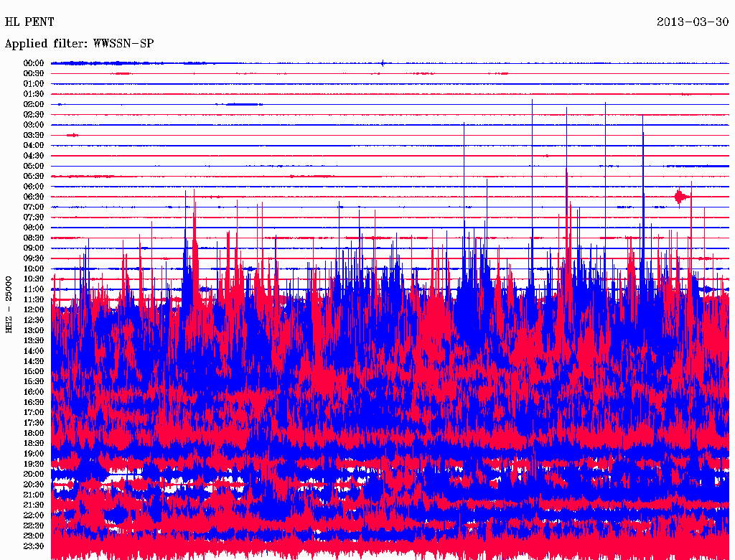The height and width of the screenshot is (560, 735).
Task: Click the 23:00 time label
Action: (33, 536)
